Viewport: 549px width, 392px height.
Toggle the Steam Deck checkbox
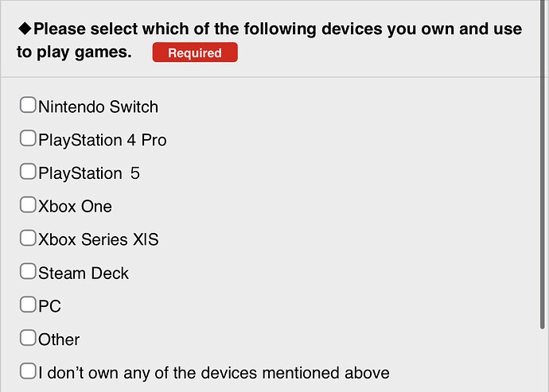pyautogui.click(x=28, y=271)
